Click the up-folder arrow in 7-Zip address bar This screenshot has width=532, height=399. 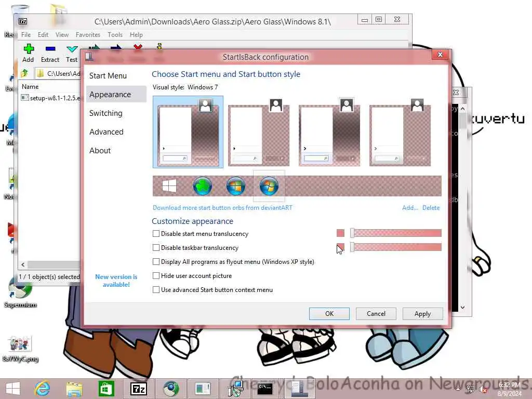(24, 73)
